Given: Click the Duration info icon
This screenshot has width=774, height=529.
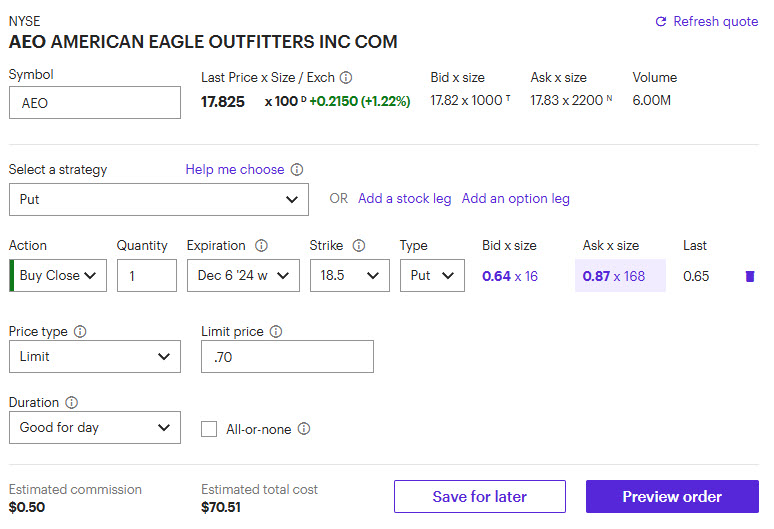Looking at the screenshot, I should pos(71,403).
